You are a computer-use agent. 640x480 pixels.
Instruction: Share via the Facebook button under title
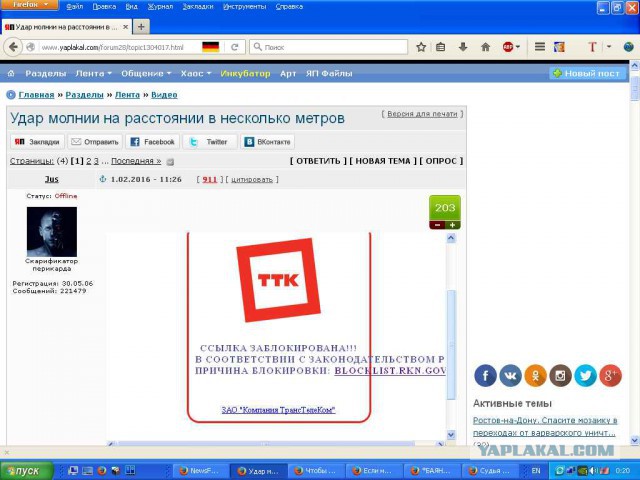[152, 142]
